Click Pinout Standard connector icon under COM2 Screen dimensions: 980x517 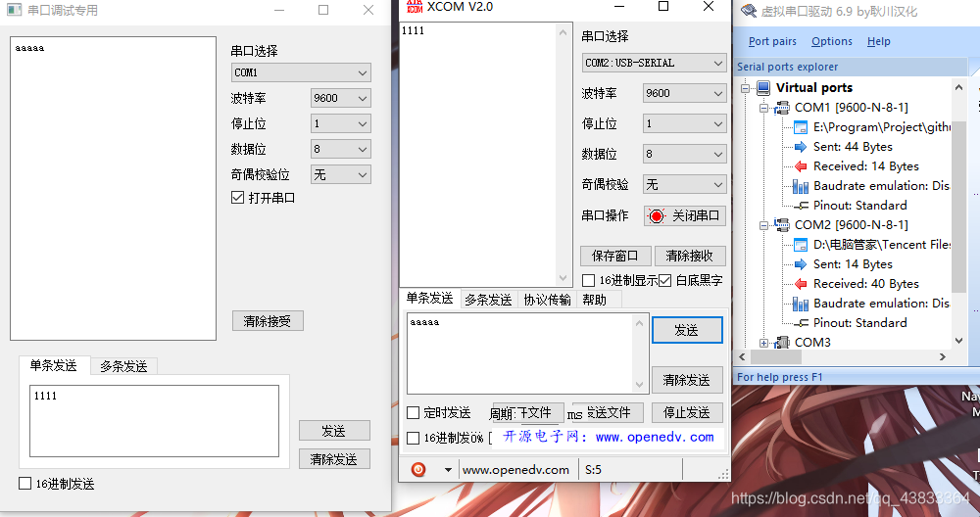click(801, 323)
